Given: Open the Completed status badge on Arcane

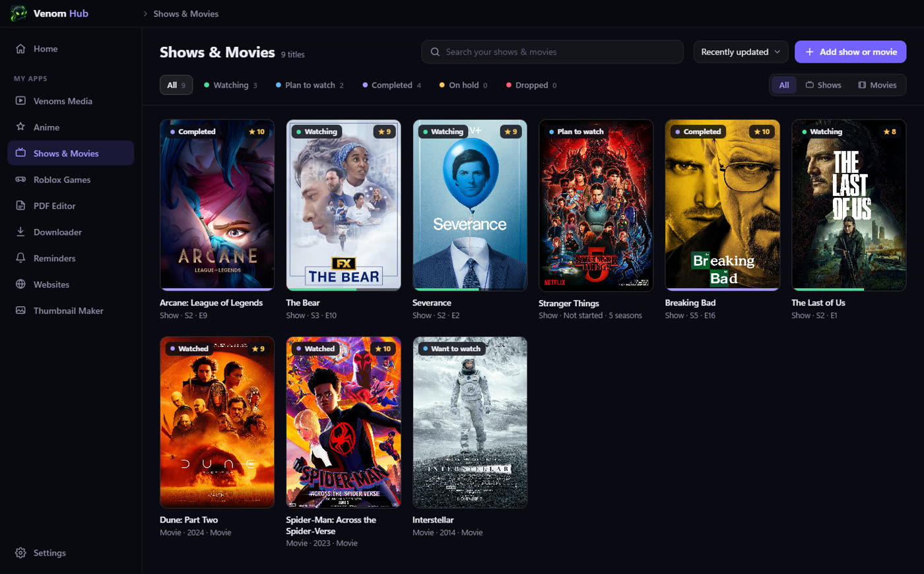Looking at the screenshot, I should coord(193,132).
